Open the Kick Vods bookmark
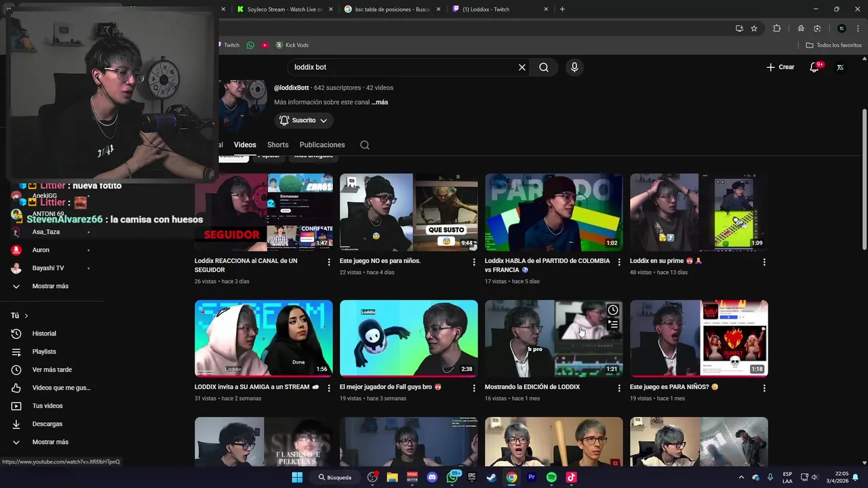The image size is (868, 488). [x=292, y=45]
